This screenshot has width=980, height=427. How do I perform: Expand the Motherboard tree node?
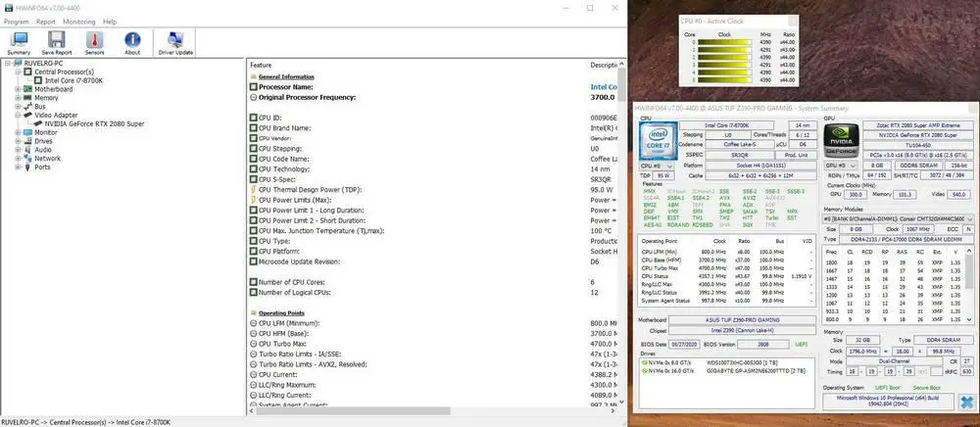18,89
